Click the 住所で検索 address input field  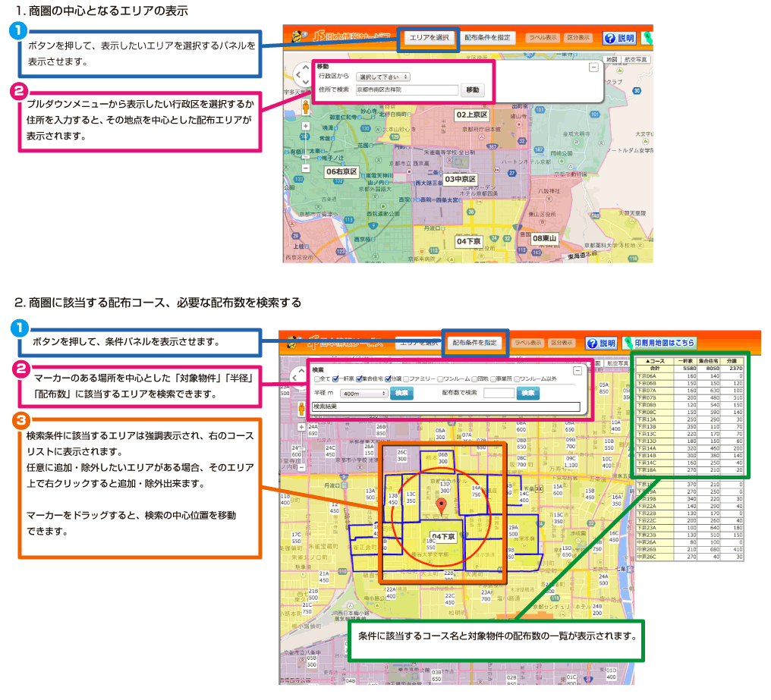click(407, 89)
